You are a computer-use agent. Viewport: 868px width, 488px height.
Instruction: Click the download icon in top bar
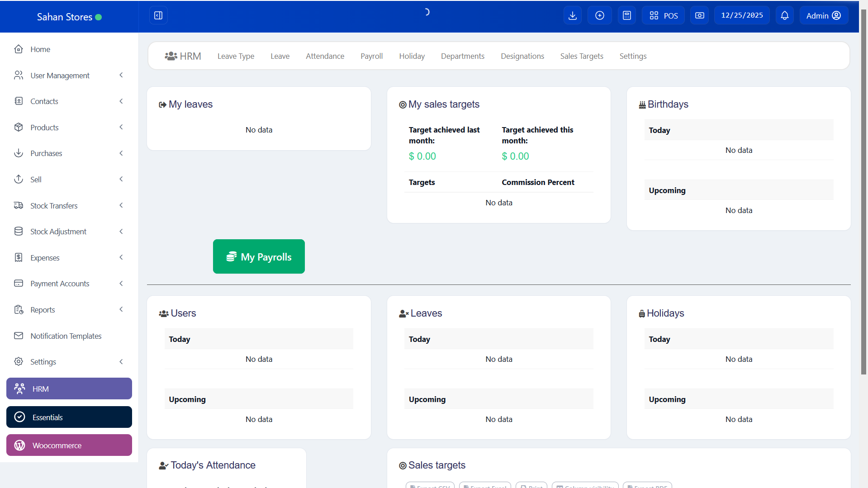coord(572,15)
